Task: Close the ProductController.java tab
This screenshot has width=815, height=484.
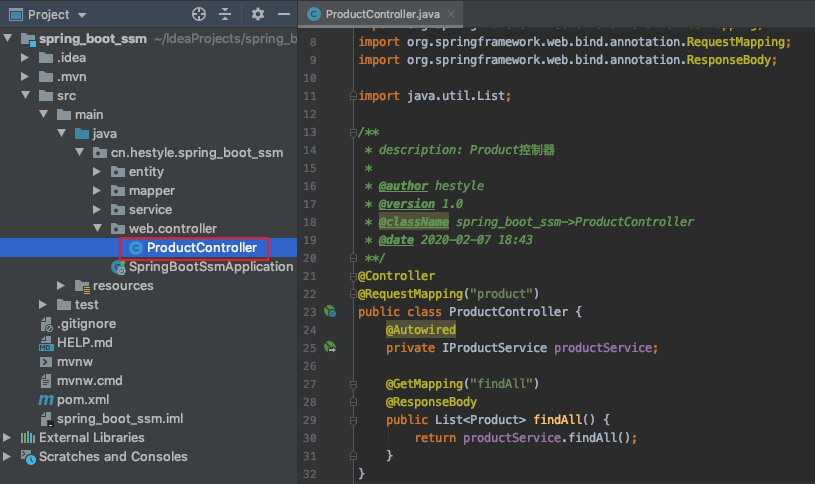Action: click(451, 14)
